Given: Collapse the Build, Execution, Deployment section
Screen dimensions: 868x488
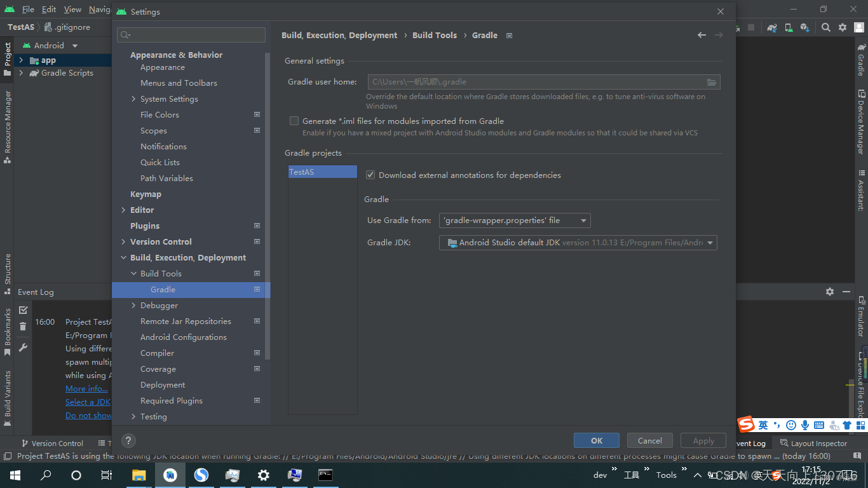Looking at the screenshot, I should click(125, 257).
